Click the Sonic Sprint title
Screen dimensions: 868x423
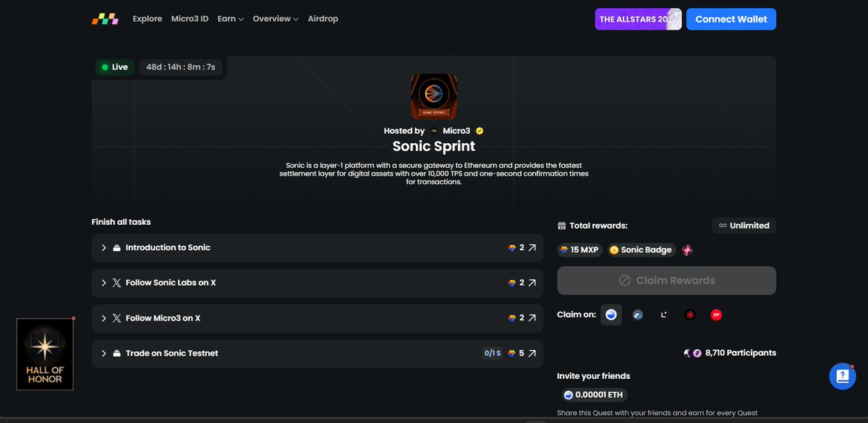[434, 146]
